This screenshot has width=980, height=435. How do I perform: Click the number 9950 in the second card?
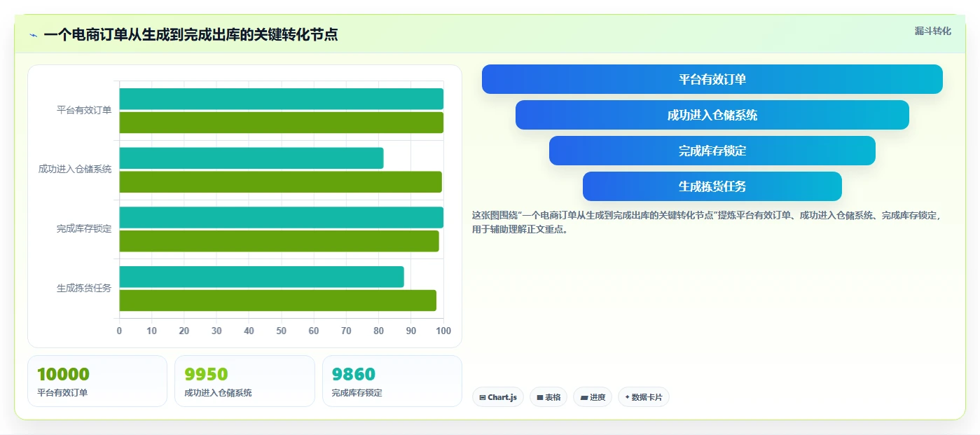click(206, 374)
